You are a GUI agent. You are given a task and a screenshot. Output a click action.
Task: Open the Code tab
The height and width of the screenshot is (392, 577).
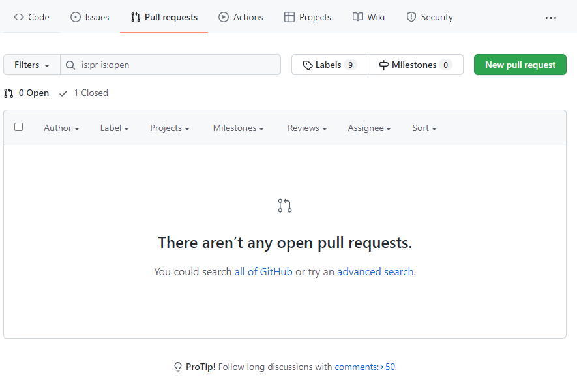tap(31, 17)
